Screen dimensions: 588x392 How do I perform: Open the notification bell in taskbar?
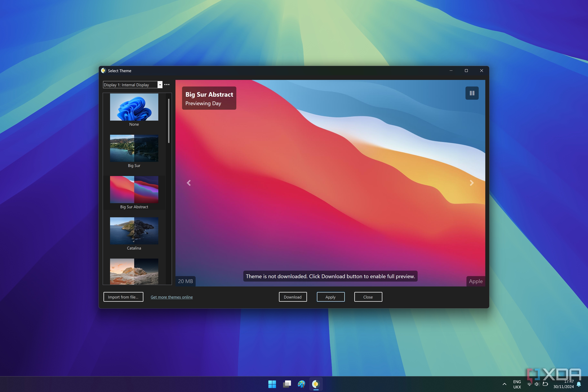(579, 384)
